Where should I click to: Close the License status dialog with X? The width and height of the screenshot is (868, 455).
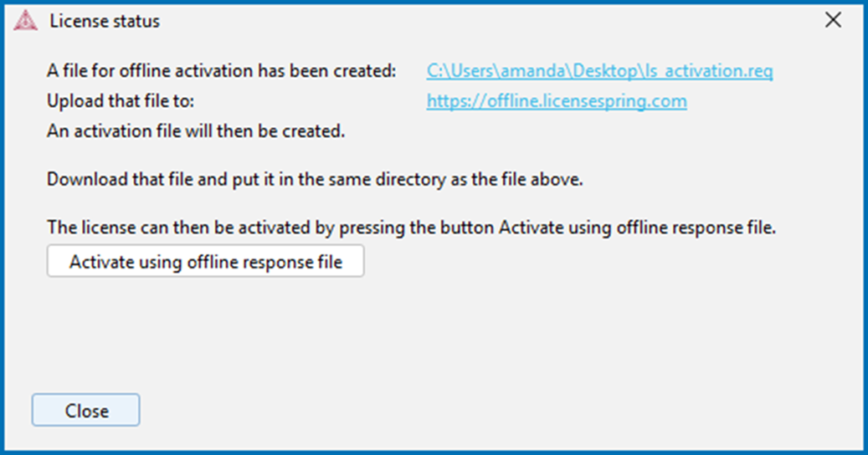[833, 20]
